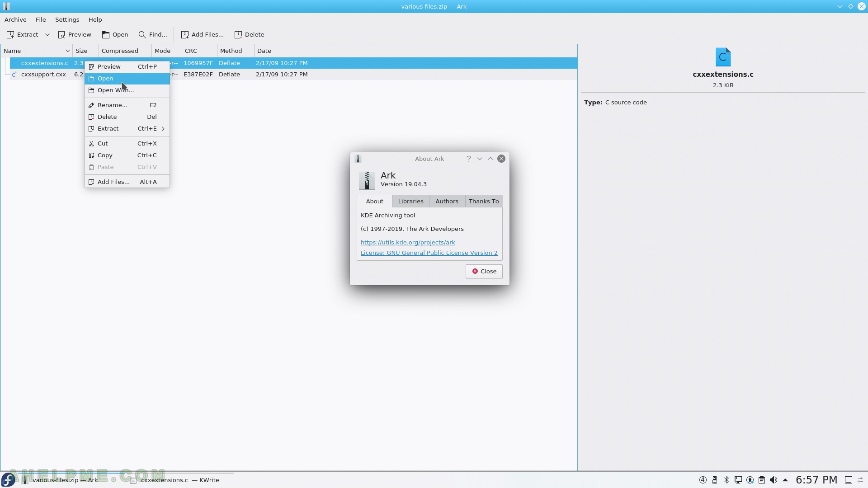Open the audio volume tray icon
Image resolution: width=868 pixels, height=488 pixels.
coord(774,480)
